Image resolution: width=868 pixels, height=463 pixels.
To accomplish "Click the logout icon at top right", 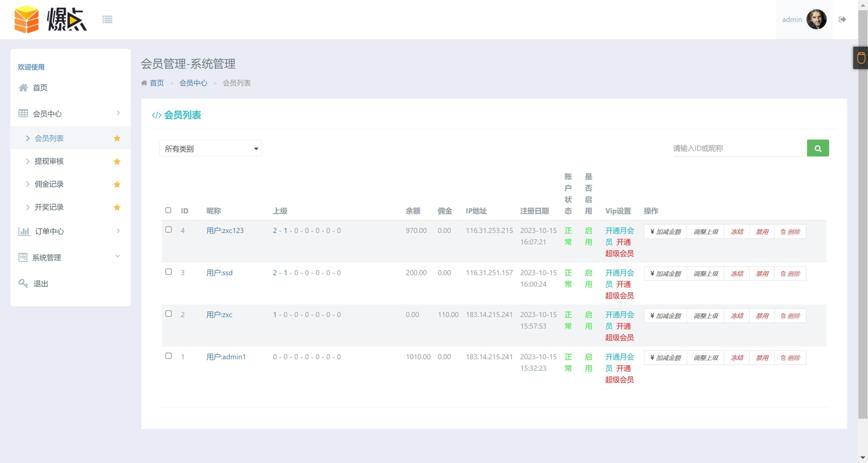I will click(843, 19).
